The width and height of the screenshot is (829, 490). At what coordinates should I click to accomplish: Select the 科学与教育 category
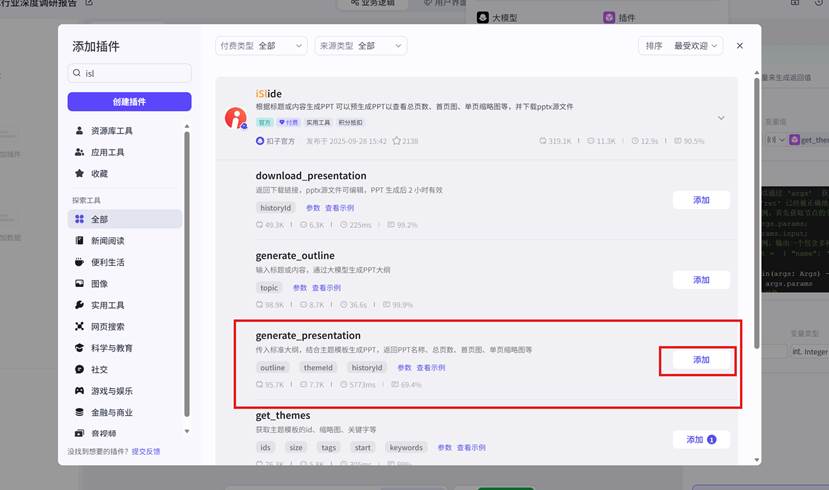(125, 348)
